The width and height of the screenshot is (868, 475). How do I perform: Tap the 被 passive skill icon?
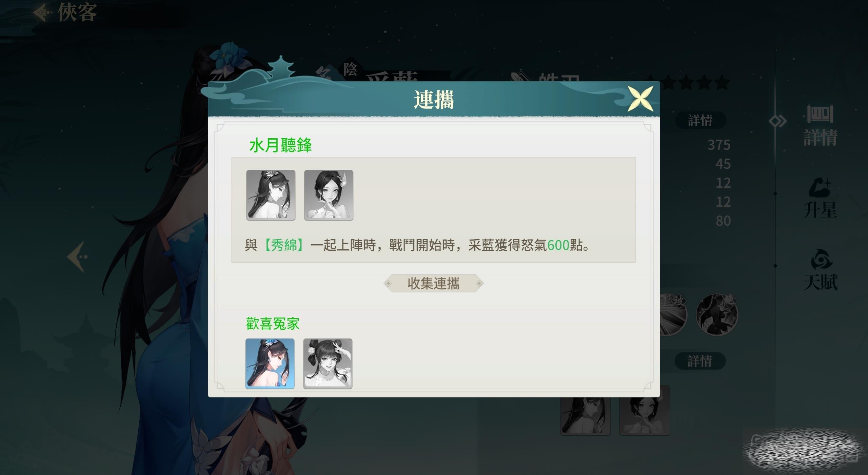(673, 314)
